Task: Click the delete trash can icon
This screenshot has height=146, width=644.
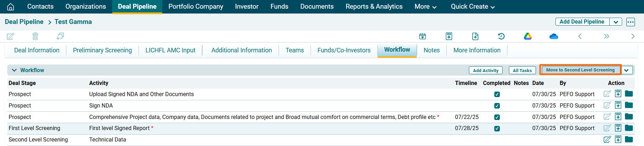Action: (35, 36)
